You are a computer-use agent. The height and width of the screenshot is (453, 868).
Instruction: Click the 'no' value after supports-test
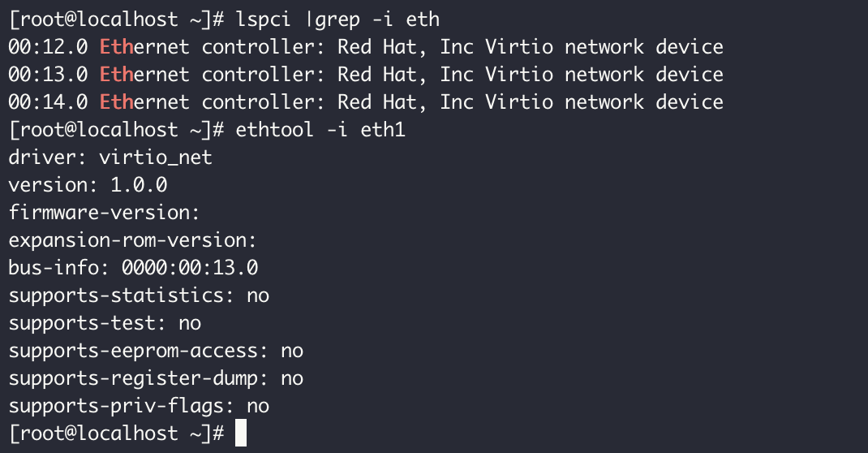(190, 323)
